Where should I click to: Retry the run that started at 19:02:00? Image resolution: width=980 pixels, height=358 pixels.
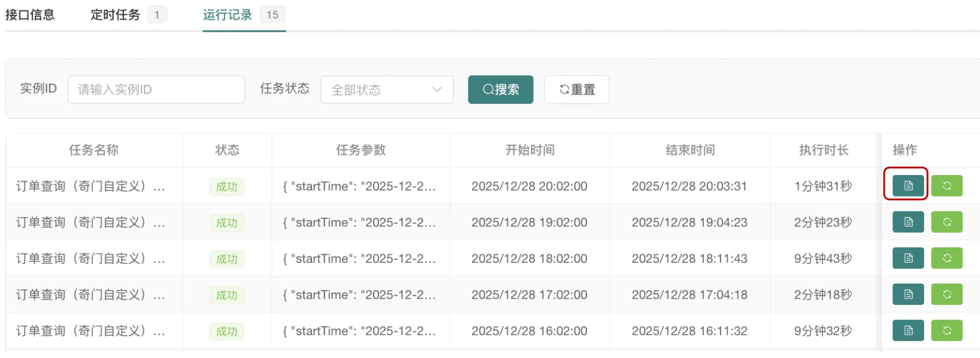946,222
